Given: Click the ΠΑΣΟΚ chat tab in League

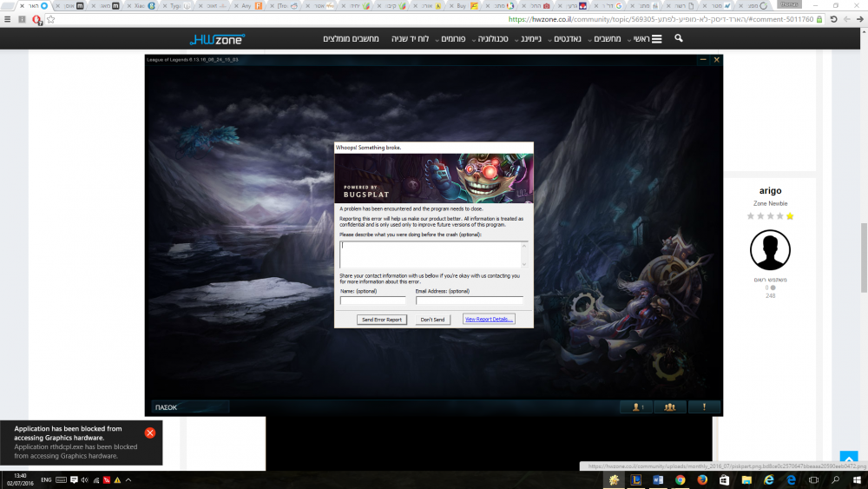Looking at the screenshot, I should click(x=190, y=407).
